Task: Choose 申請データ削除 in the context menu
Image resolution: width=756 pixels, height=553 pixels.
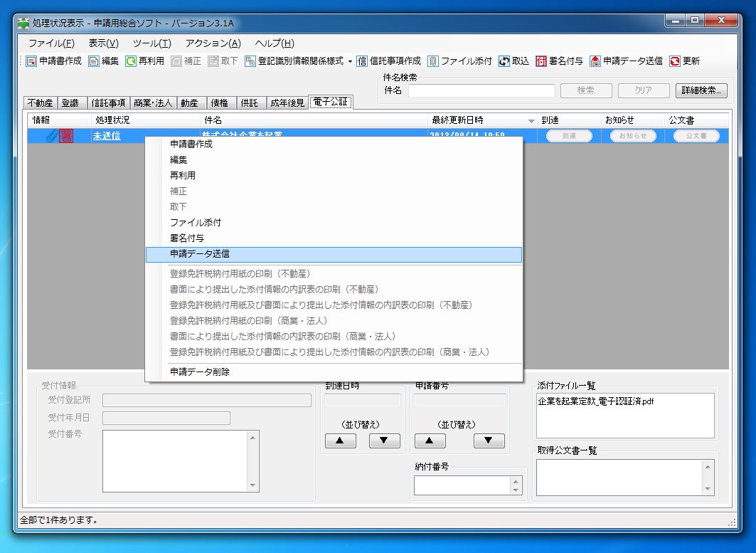Action: [334, 372]
